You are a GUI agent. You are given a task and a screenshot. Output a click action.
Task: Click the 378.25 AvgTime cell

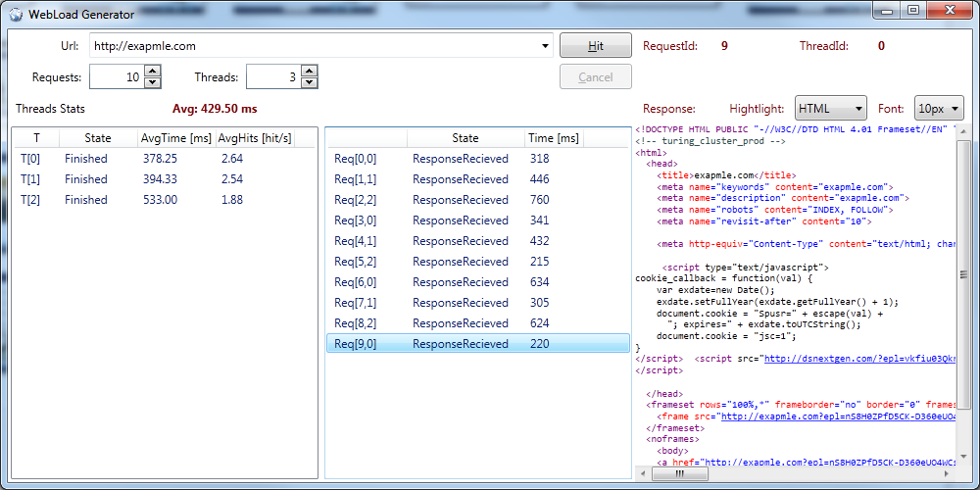coord(160,159)
